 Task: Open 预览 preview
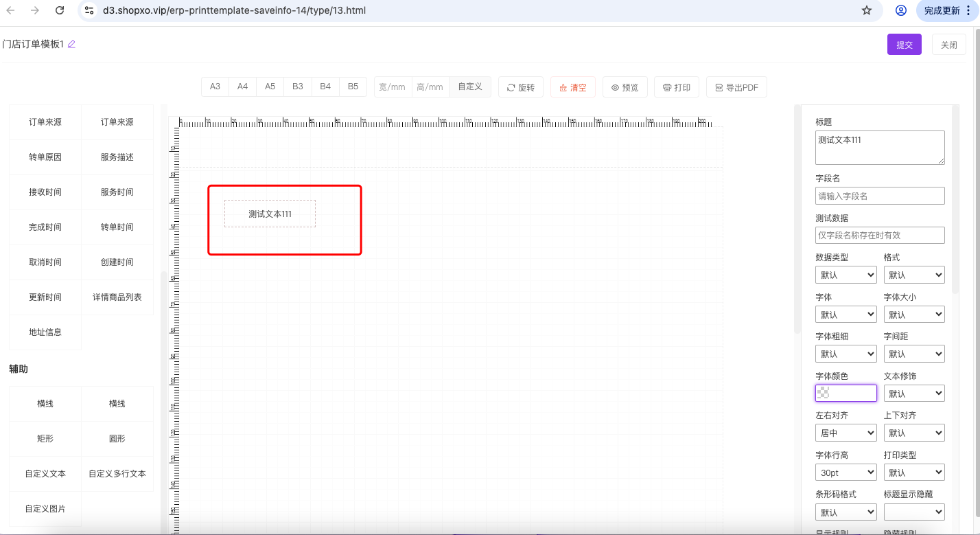pos(625,87)
